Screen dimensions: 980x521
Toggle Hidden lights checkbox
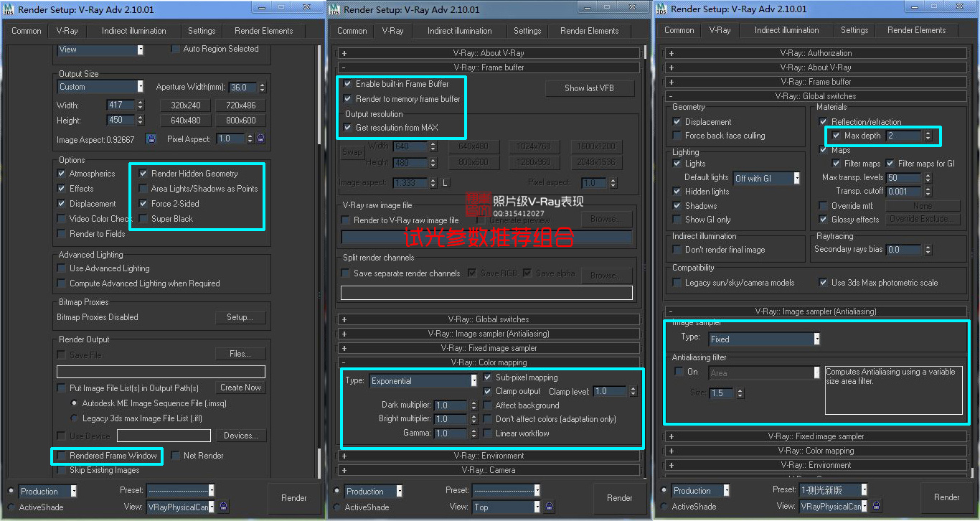pos(677,192)
